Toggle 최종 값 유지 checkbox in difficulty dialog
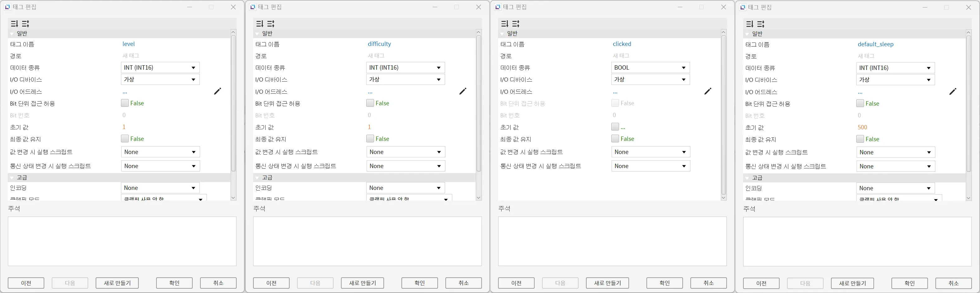Screen dimensions: 980x293 click(x=370, y=139)
